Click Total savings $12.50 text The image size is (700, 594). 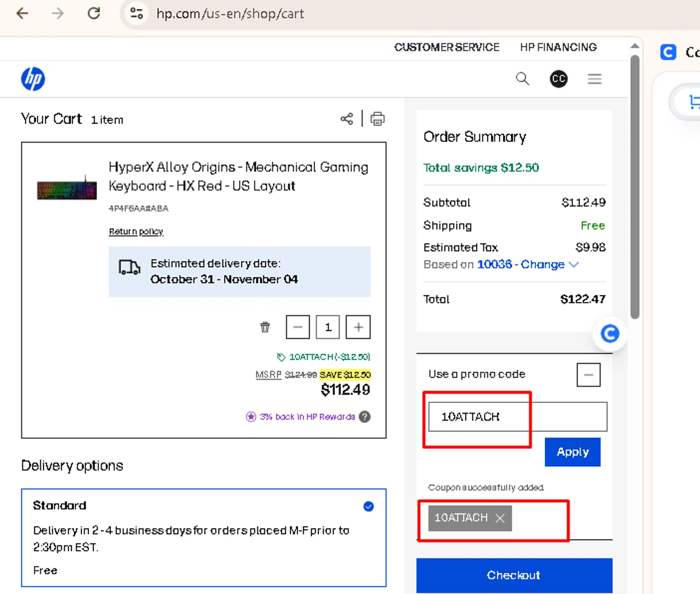(x=481, y=168)
